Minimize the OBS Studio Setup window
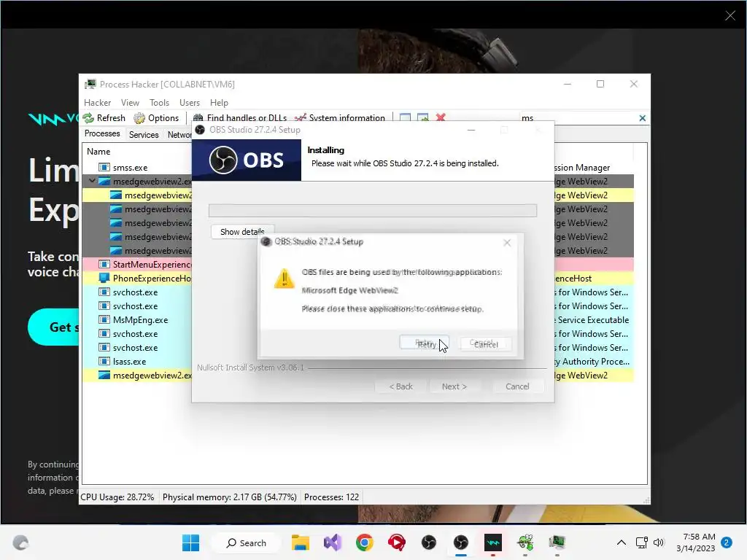Image resolution: width=747 pixels, height=560 pixels. tap(471, 130)
